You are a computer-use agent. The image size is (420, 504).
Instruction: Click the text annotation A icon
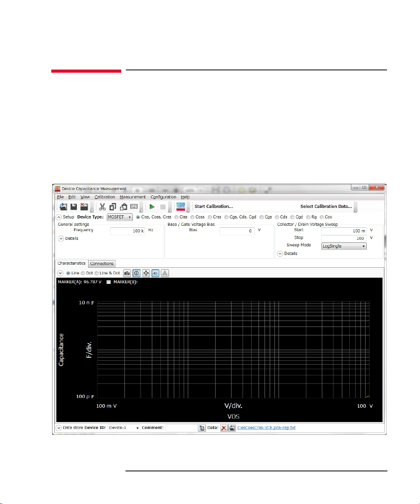165,273
